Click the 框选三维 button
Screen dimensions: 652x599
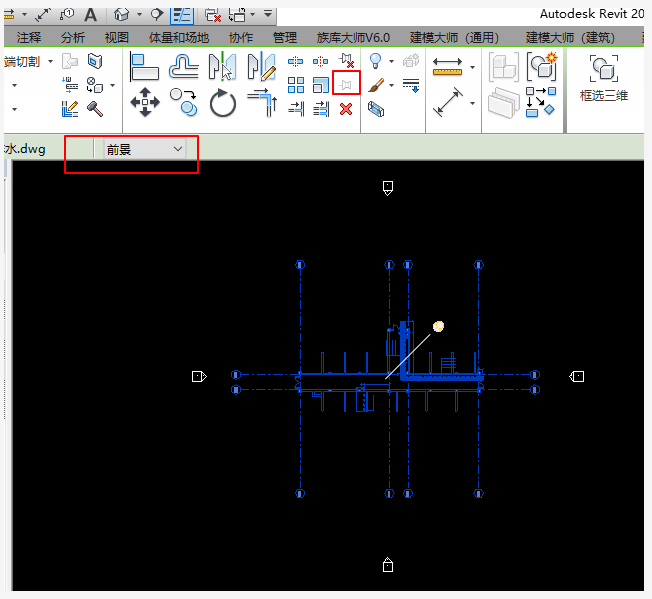[604, 78]
